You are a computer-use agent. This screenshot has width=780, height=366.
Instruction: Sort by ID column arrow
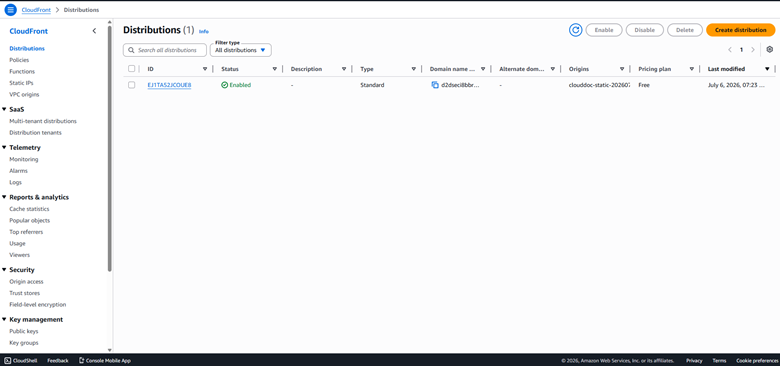click(x=205, y=69)
